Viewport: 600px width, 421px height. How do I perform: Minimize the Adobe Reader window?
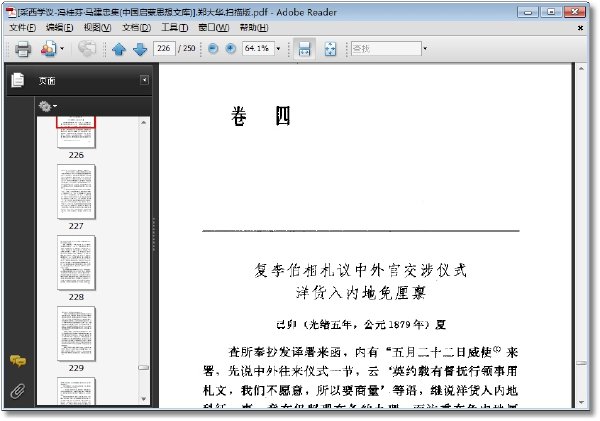(x=528, y=12)
